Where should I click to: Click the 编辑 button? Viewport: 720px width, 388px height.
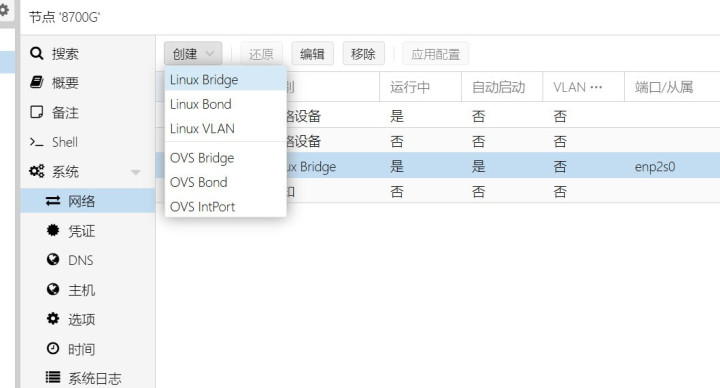coord(312,54)
